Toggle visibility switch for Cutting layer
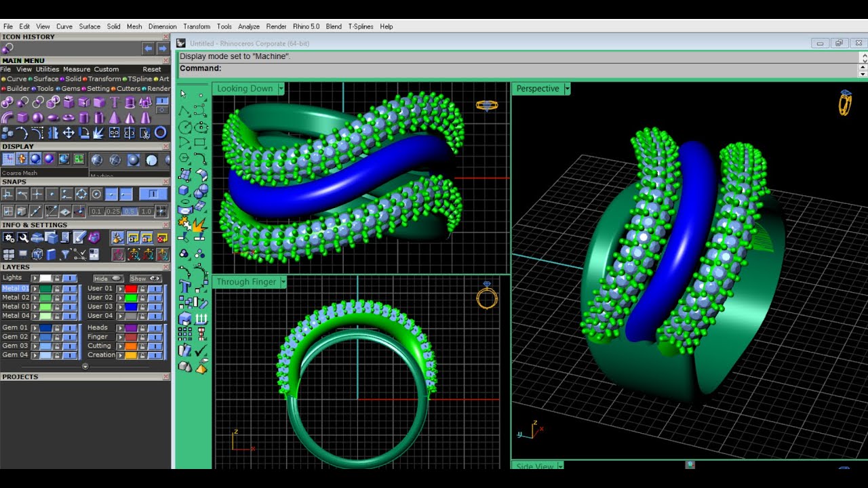 [x=155, y=346]
